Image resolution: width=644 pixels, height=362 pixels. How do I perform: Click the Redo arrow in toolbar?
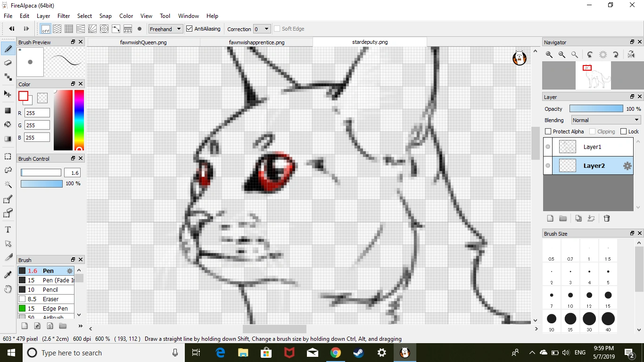(x=26, y=29)
